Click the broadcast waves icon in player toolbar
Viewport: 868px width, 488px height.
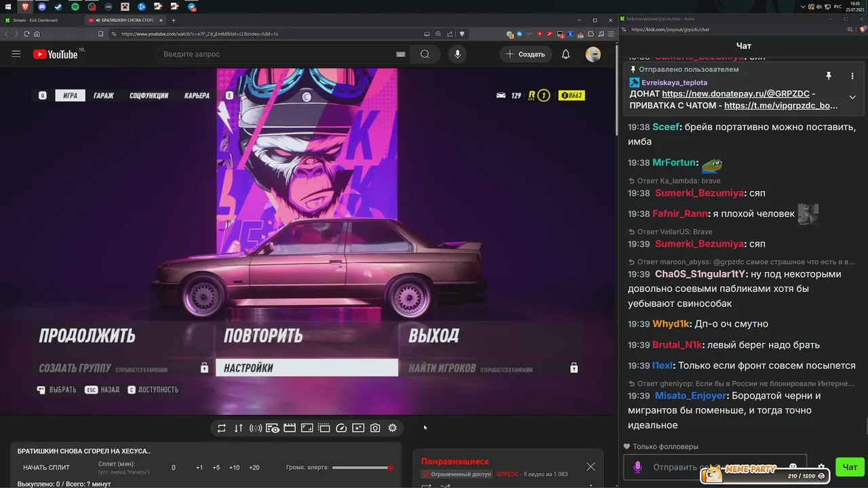[x=256, y=428]
